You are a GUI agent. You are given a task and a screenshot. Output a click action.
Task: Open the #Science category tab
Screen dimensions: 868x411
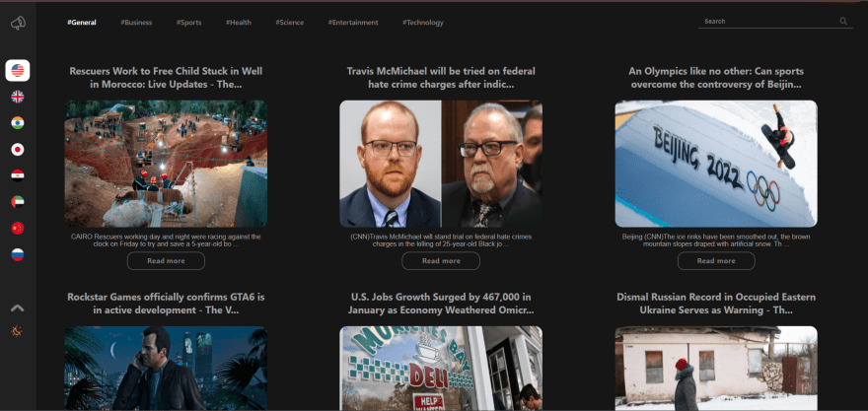coord(290,23)
